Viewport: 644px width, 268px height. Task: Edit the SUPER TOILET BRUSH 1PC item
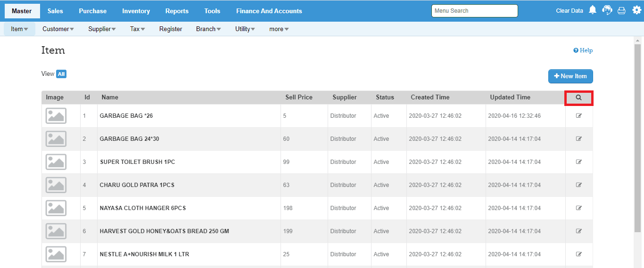point(579,162)
